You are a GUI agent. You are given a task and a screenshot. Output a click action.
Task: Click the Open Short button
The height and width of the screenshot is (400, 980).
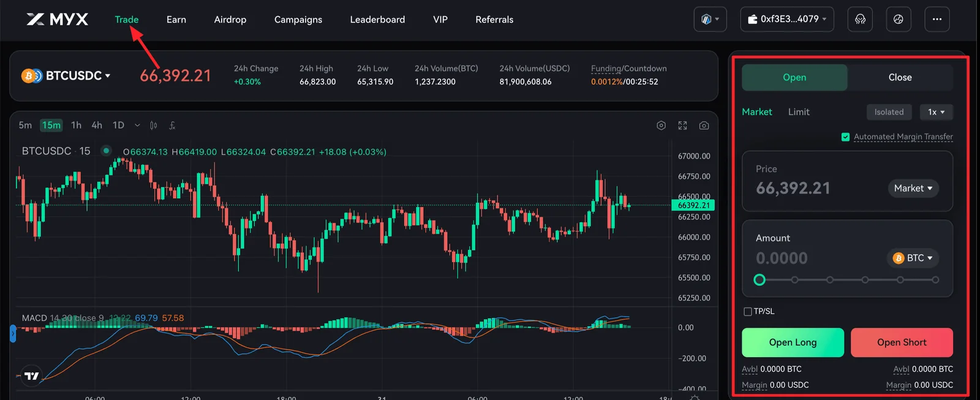(x=902, y=342)
